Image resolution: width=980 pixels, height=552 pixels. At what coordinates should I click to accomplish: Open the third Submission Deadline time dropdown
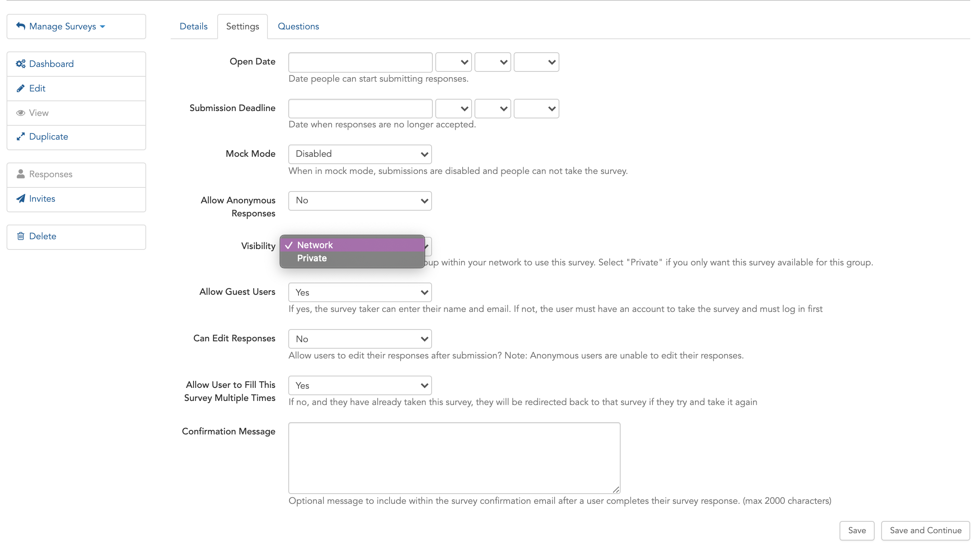click(537, 109)
